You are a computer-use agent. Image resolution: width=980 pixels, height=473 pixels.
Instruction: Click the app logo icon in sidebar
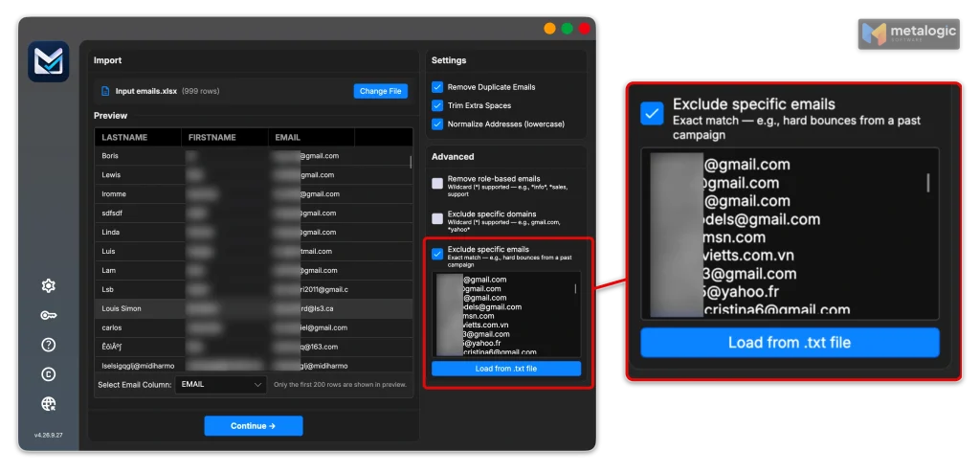48,61
